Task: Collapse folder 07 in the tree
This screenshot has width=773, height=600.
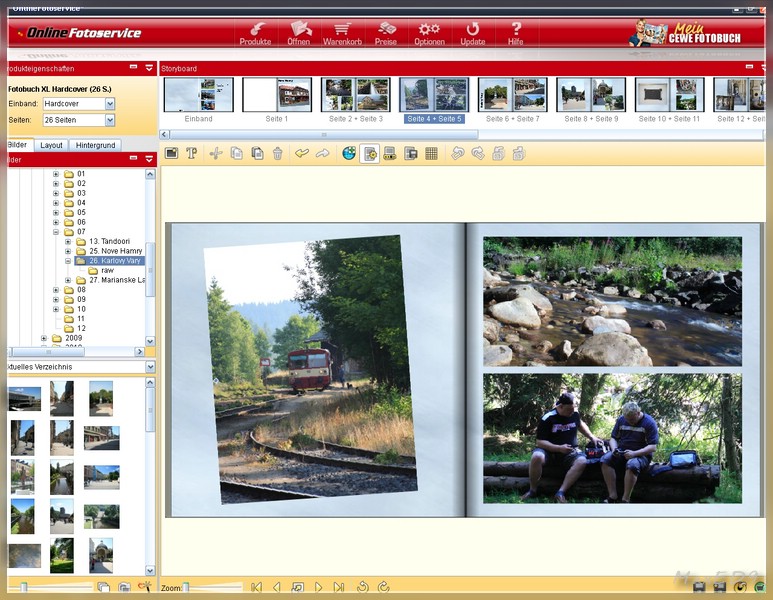Action: click(56, 232)
